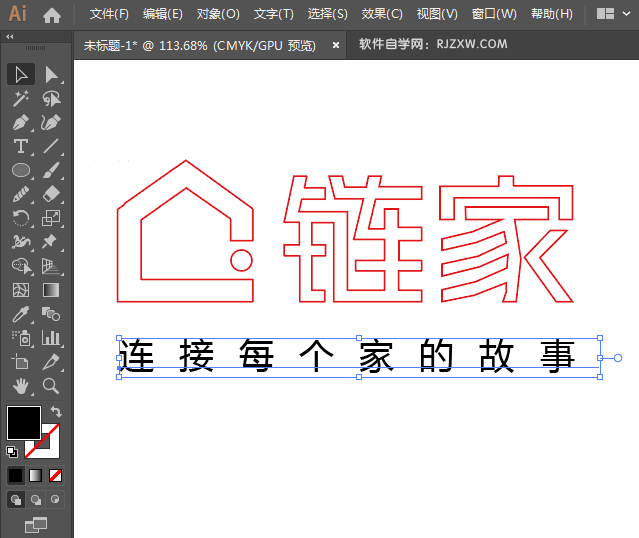Click the Home icon

point(52,15)
